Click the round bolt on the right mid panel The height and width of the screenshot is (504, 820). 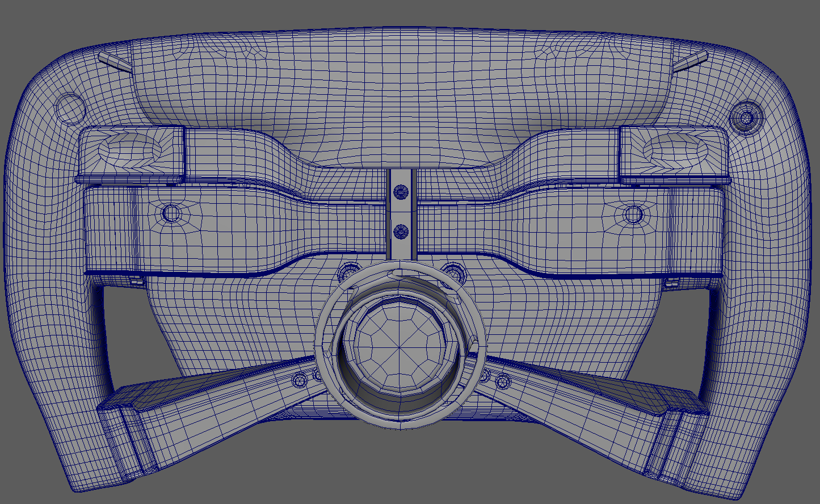[633, 215]
